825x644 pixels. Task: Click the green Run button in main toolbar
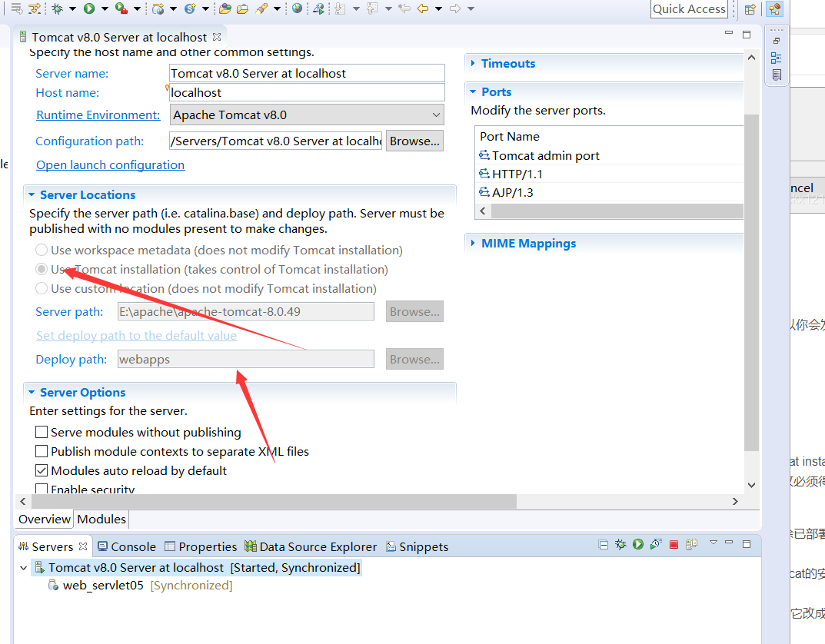[89, 8]
